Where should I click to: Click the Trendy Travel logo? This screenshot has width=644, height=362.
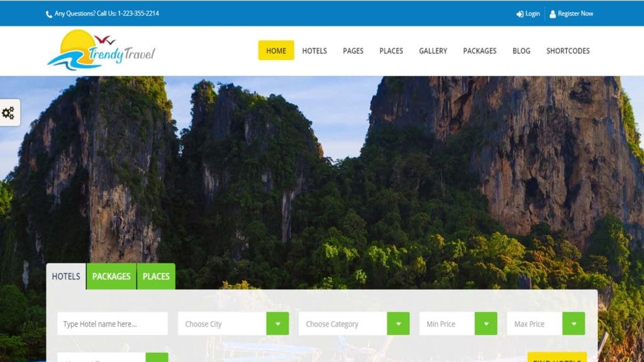pos(101,50)
